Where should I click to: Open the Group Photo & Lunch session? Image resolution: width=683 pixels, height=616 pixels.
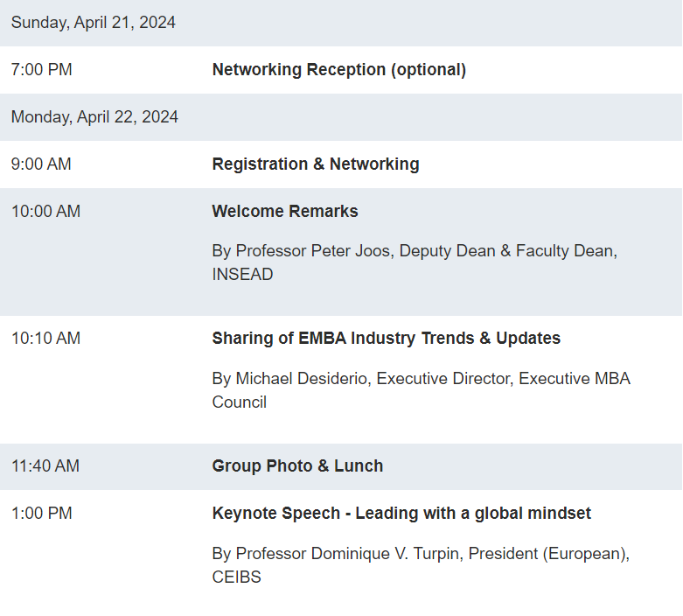click(x=297, y=466)
